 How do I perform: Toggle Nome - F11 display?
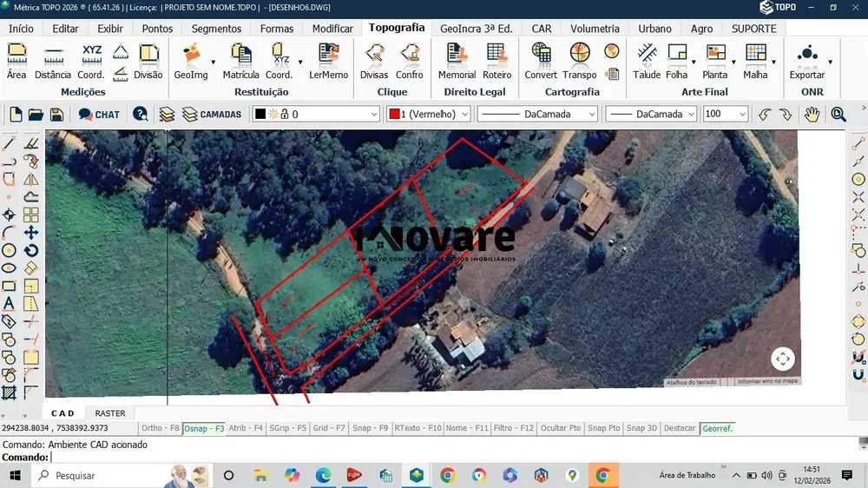[x=467, y=428]
